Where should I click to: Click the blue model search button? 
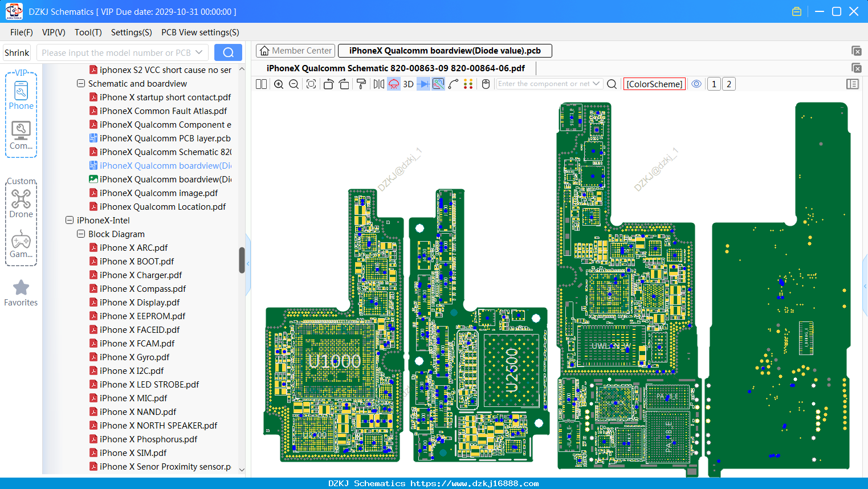[228, 52]
